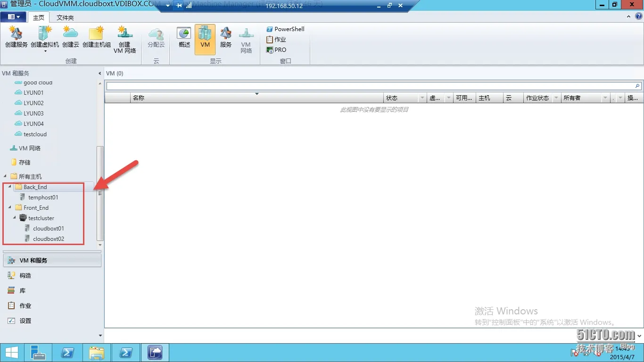Collapse the testcluster node arrow
This screenshot has height=362, width=644.
[15, 218]
